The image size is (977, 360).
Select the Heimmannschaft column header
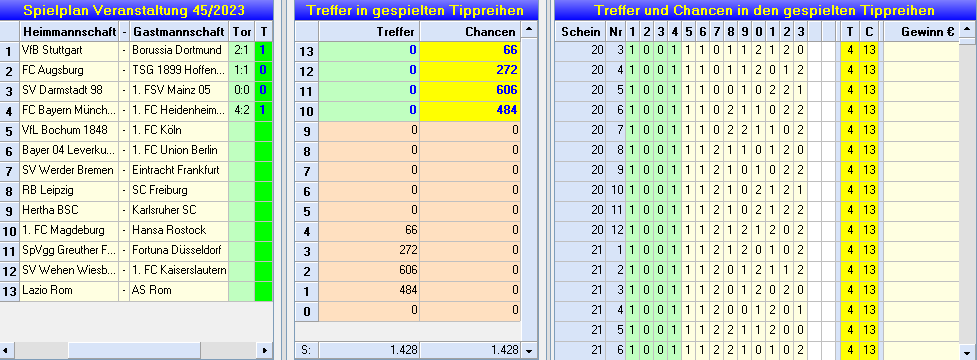coord(69,31)
